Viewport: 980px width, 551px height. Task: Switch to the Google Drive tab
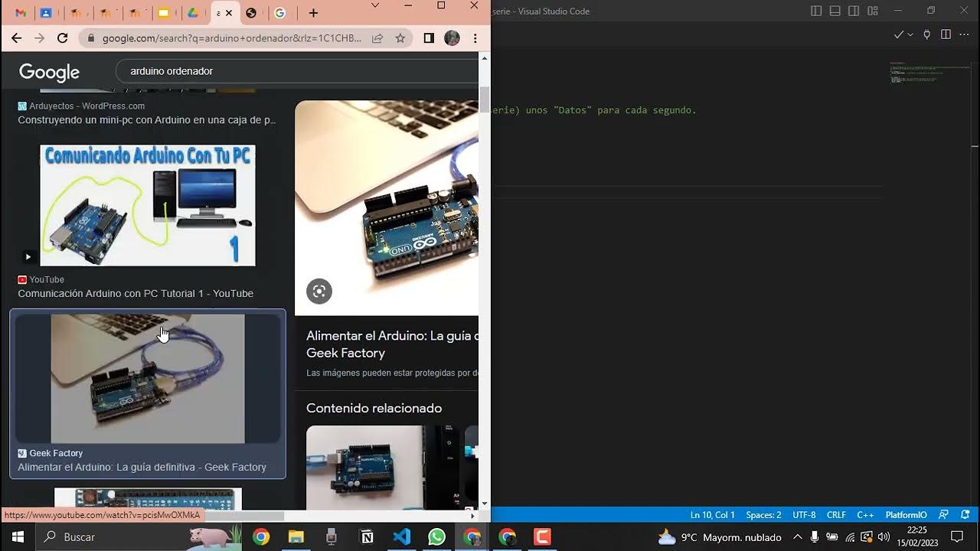click(193, 13)
